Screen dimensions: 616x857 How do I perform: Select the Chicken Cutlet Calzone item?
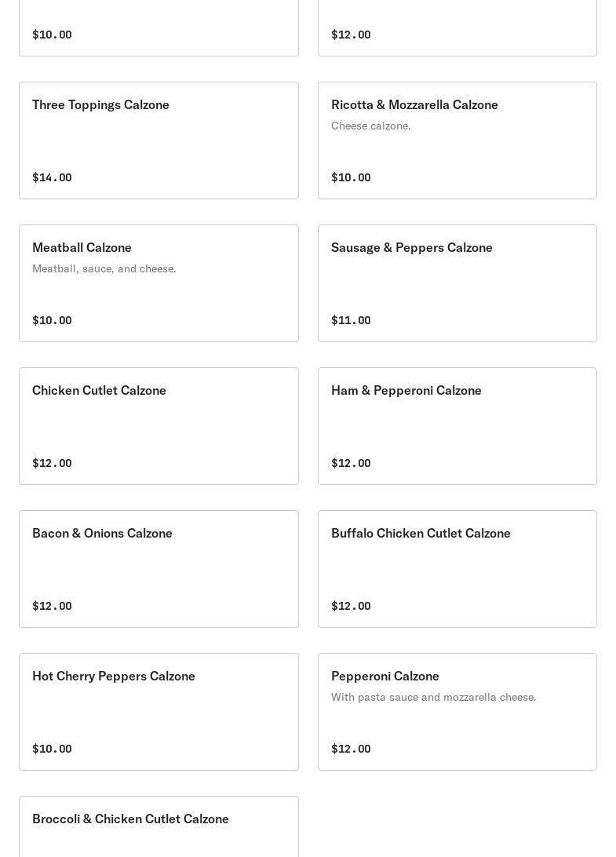pos(159,425)
